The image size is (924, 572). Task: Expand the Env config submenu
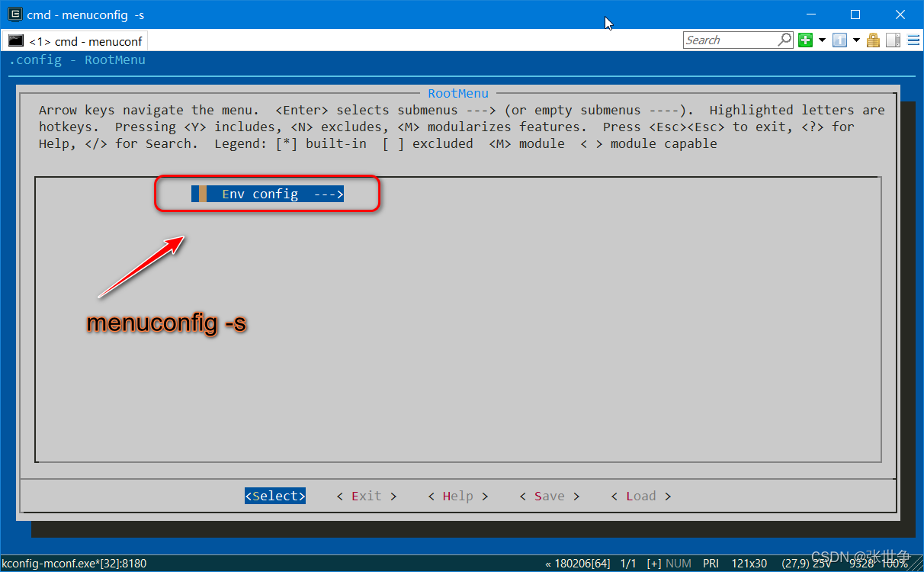point(267,193)
